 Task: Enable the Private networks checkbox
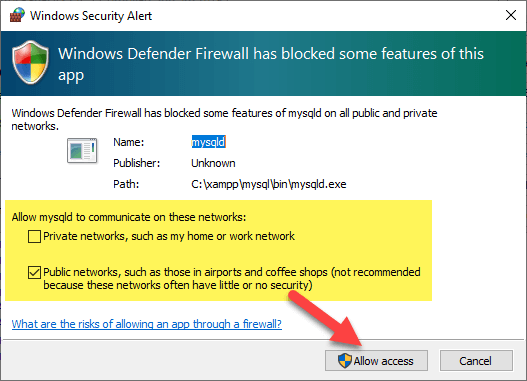34,236
